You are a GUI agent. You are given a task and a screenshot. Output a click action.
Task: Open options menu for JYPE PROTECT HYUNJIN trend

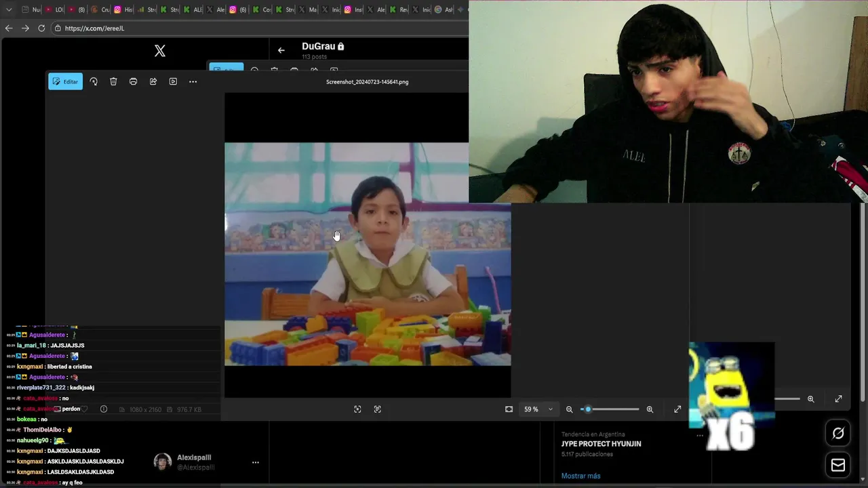point(701,435)
